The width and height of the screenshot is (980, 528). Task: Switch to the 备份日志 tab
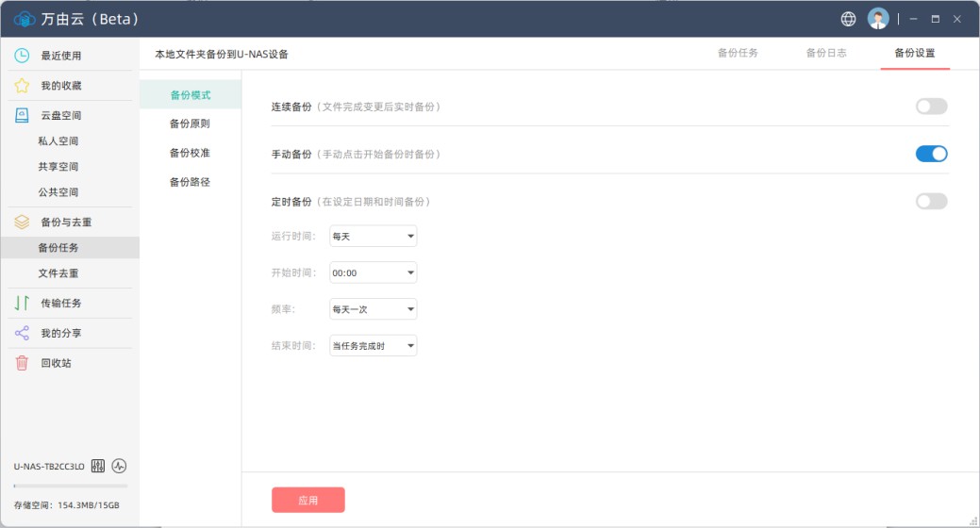point(825,53)
